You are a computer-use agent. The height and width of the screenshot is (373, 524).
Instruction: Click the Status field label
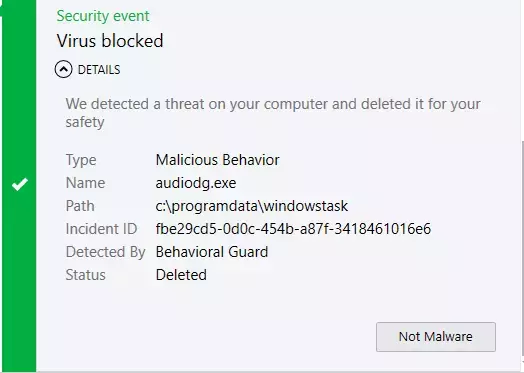(x=86, y=275)
